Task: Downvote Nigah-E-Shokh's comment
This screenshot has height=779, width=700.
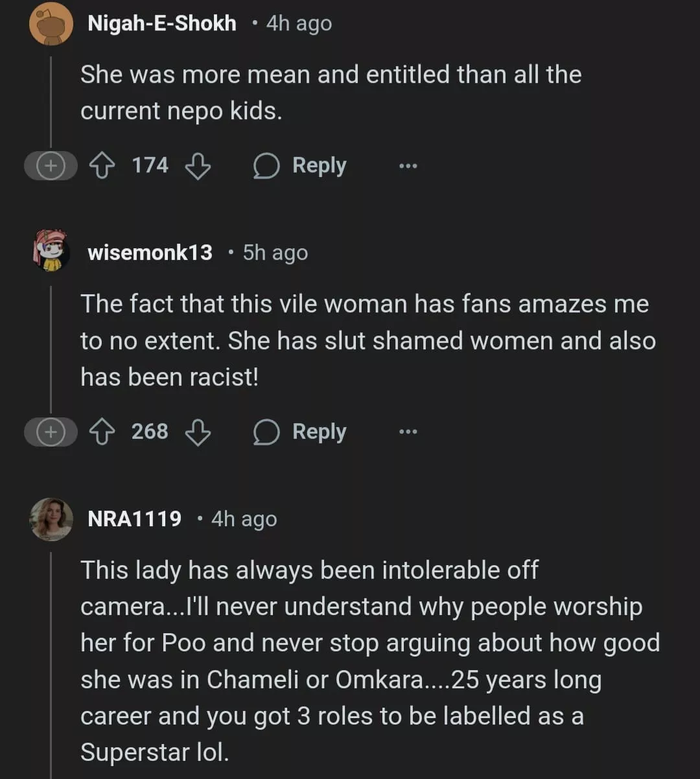Action: click(198, 167)
